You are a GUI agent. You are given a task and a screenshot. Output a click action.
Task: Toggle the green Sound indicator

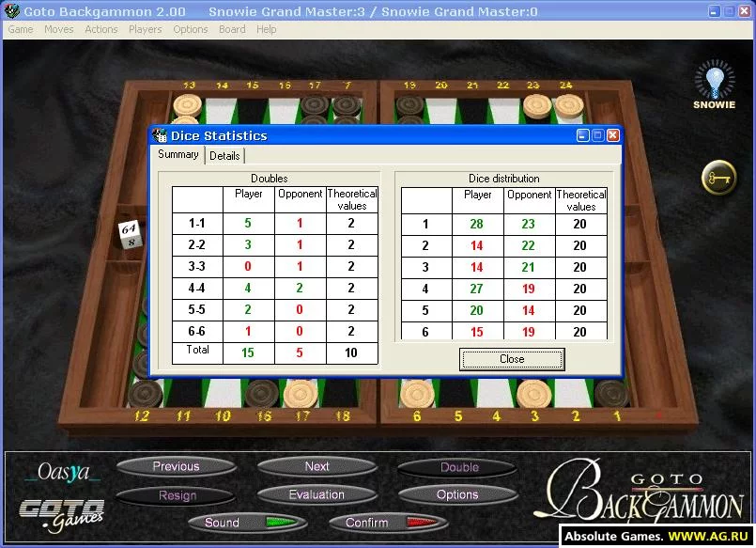[282, 523]
